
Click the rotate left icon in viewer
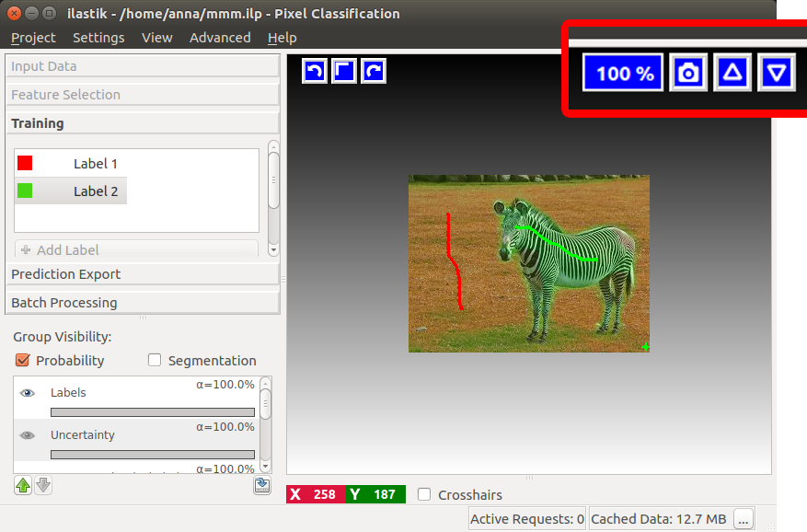[314, 71]
